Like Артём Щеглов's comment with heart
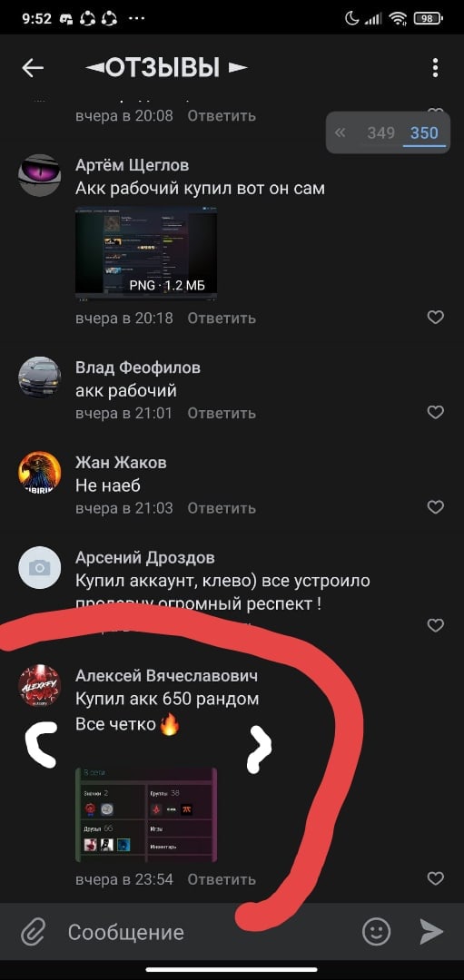Image resolution: width=464 pixels, height=980 pixels. pyautogui.click(x=435, y=318)
